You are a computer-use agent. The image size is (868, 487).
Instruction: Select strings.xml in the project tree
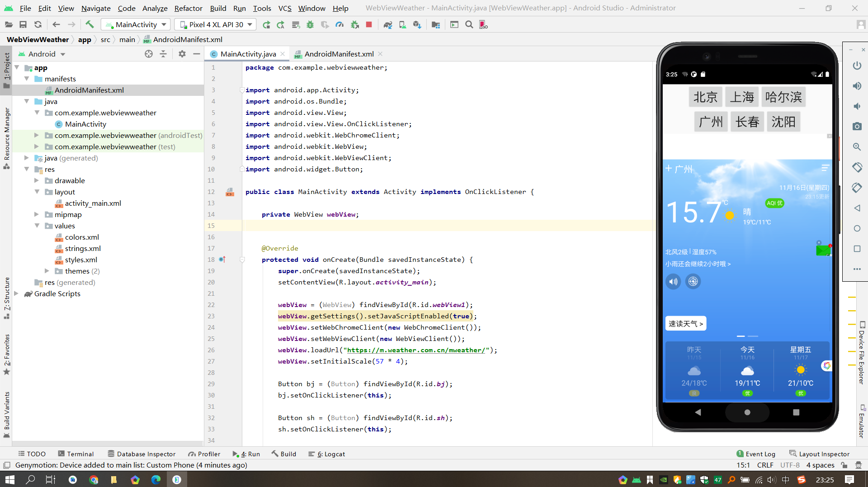[x=83, y=248]
